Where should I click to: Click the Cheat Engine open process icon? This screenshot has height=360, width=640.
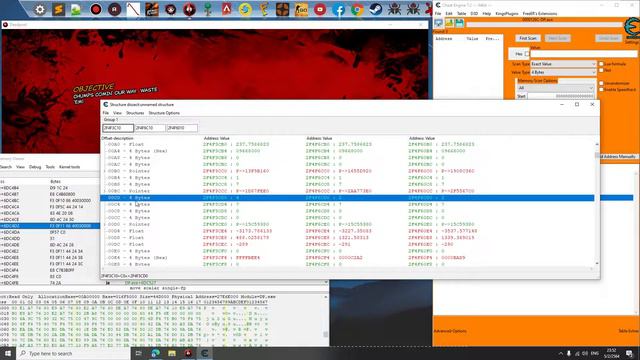tap(439, 23)
